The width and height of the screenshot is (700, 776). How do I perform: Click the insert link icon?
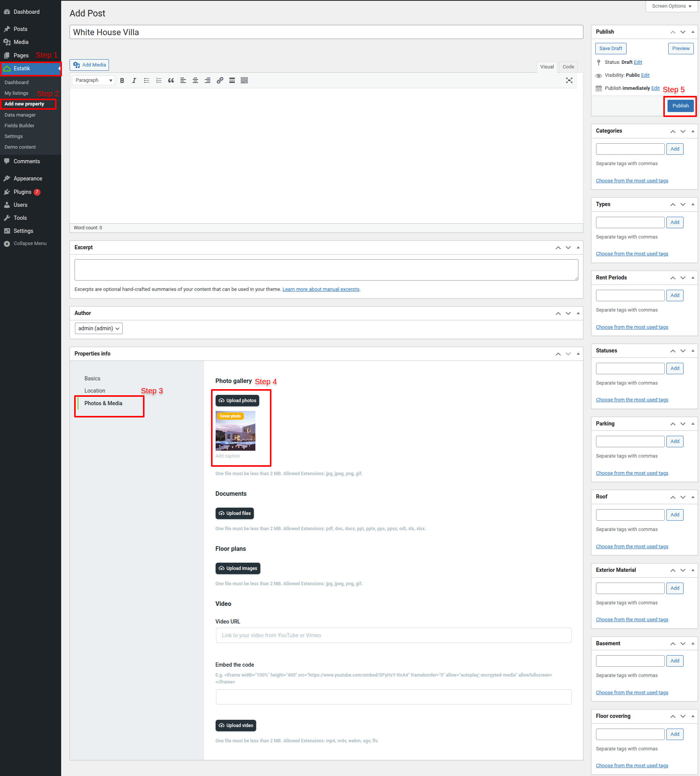pos(219,80)
